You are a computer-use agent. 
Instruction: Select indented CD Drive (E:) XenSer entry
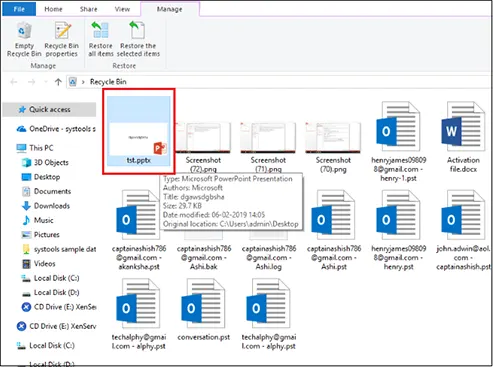59,307
